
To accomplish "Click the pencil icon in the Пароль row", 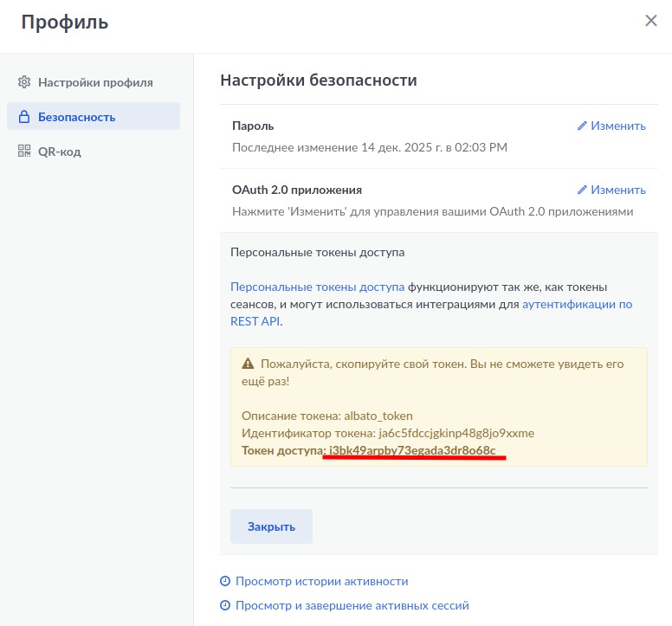I will pos(582,126).
